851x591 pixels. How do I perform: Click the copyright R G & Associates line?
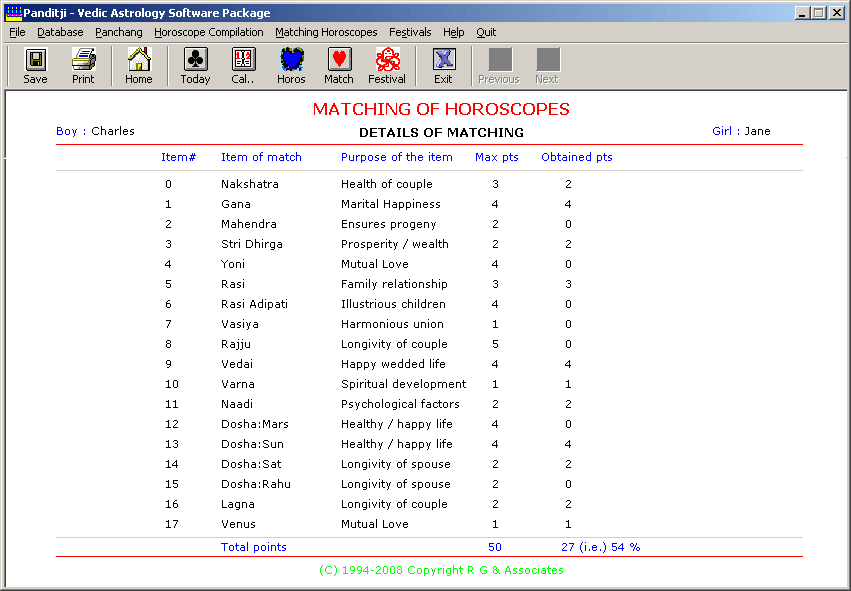tap(441, 570)
